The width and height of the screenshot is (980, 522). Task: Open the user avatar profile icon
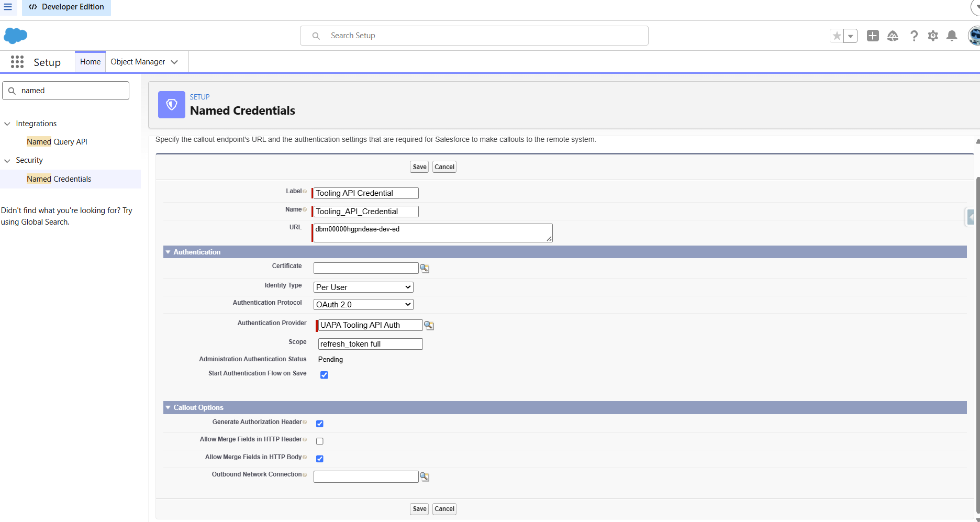(974, 36)
